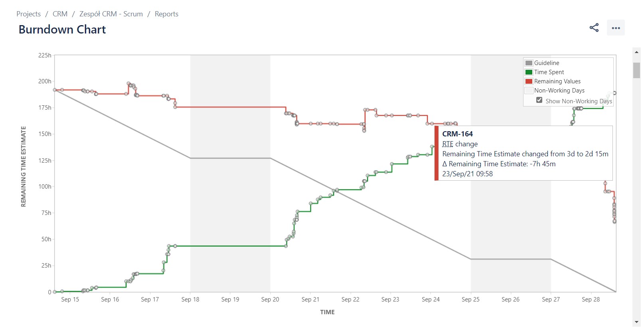This screenshot has height=327, width=644.
Task: Click the share icon
Action: [x=594, y=28]
